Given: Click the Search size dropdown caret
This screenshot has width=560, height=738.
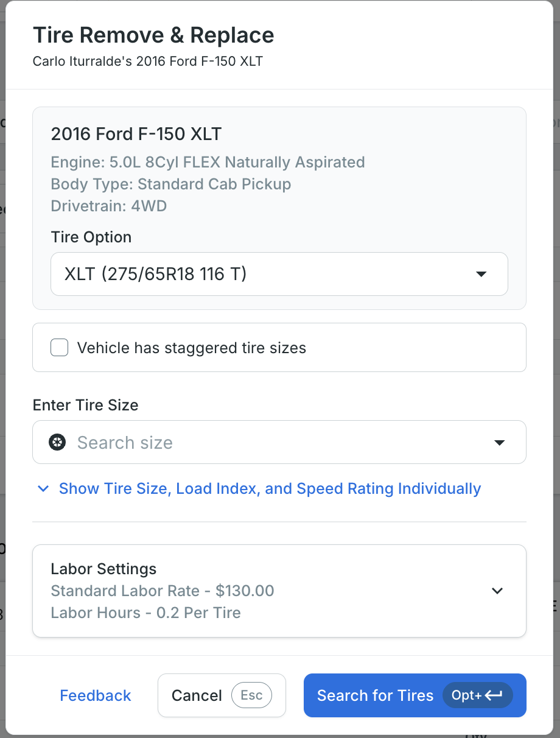Looking at the screenshot, I should [499, 443].
